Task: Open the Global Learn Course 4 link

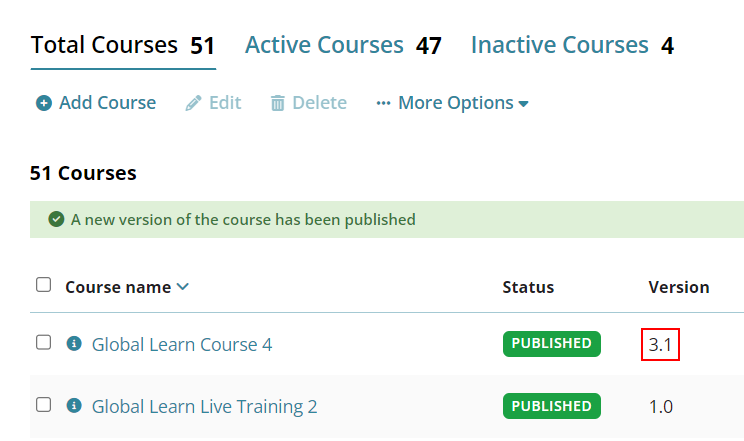Action: pyautogui.click(x=182, y=345)
